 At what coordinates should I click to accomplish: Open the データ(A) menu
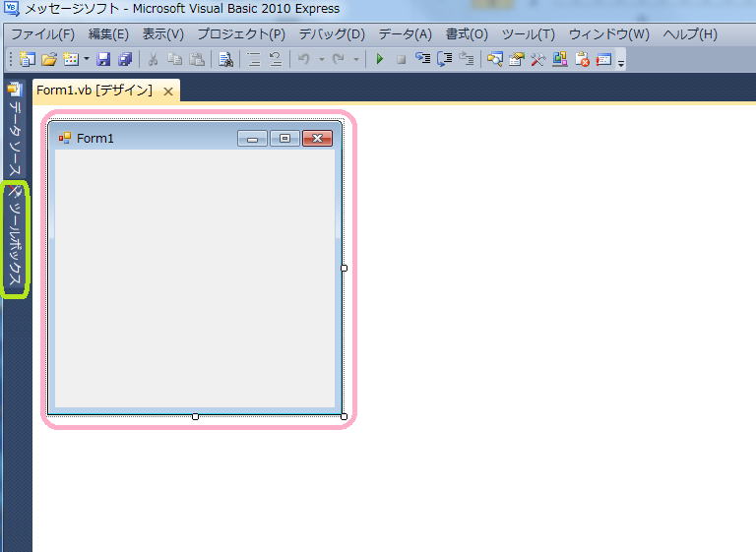point(405,34)
